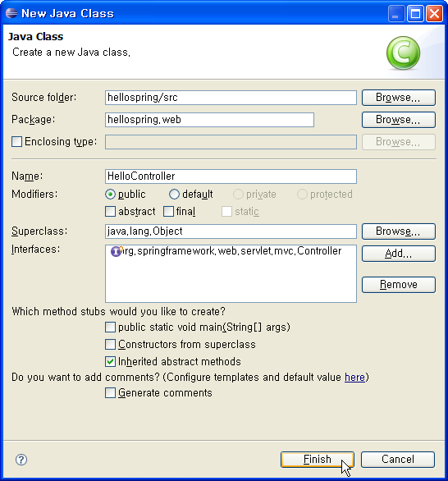
Task: Check the abstract modifier box
Action: pos(111,211)
